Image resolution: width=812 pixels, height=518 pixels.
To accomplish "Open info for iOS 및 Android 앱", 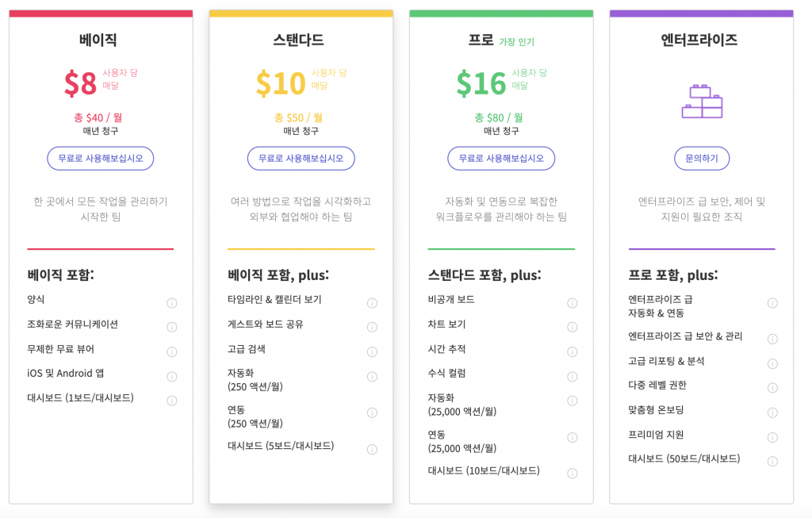I will (172, 377).
